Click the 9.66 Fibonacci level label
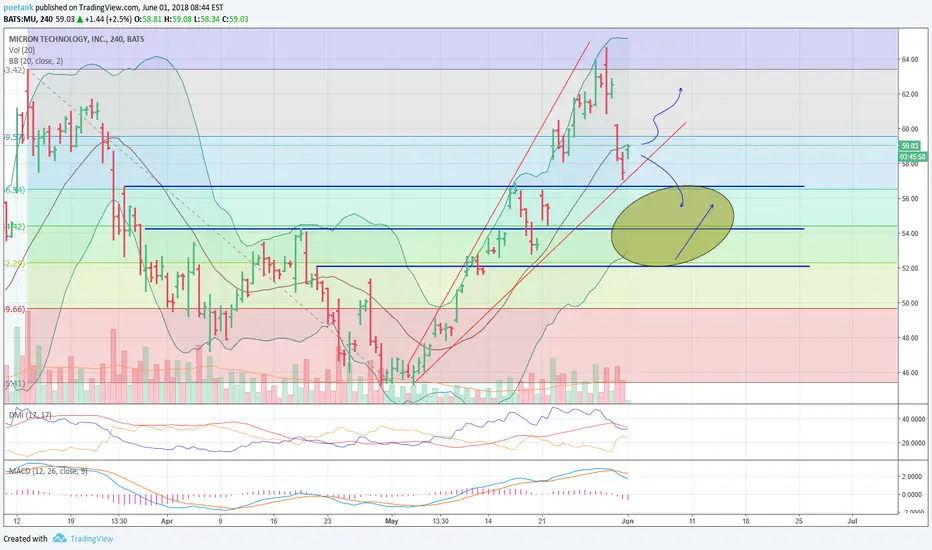The image size is (932, 550). point(15,309)
